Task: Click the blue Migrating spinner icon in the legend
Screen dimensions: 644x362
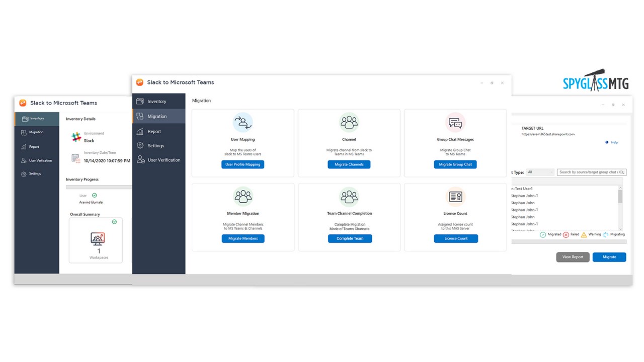Action: tap(606, 235)
